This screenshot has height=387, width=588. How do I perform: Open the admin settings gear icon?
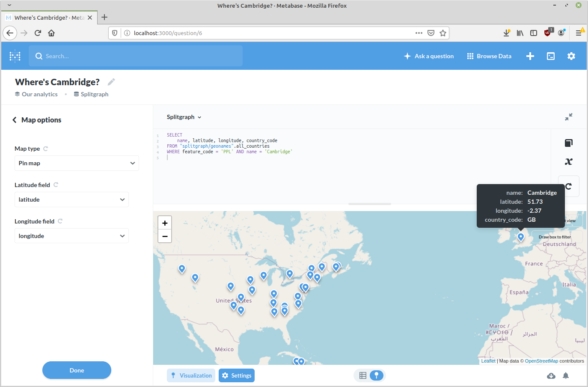click(x=571, y=56)
